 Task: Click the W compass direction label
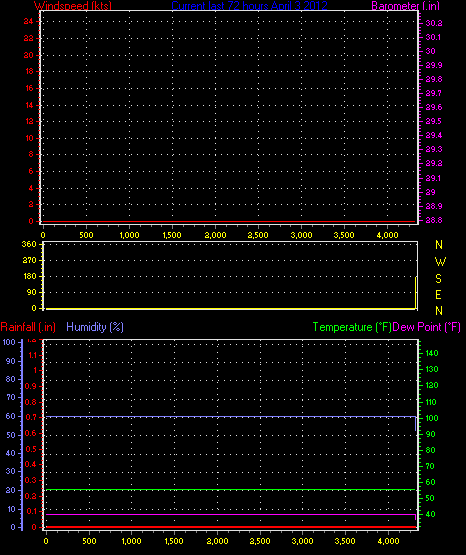440,262
